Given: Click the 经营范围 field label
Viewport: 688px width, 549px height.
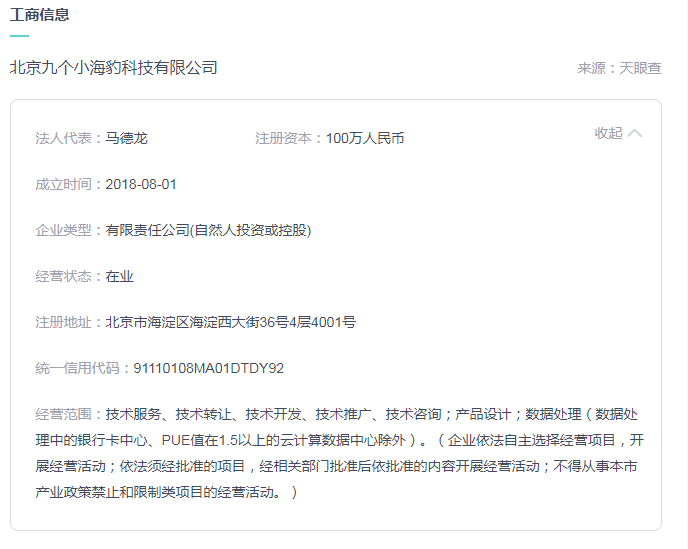Looking at the screenshot, I should tap(63, 414).
